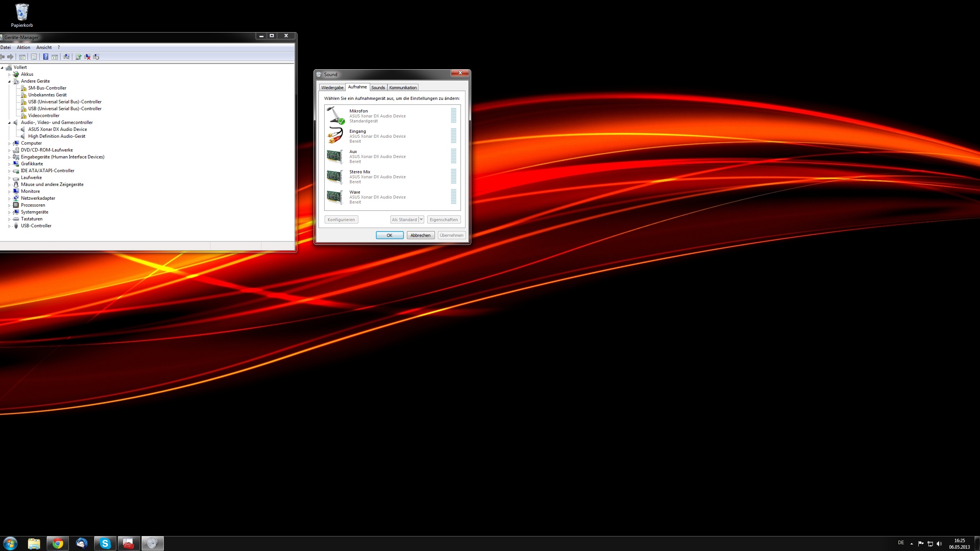Click the volume speaker tray icon
Viewport: 980px width, 551px height.
coord(939,544)
